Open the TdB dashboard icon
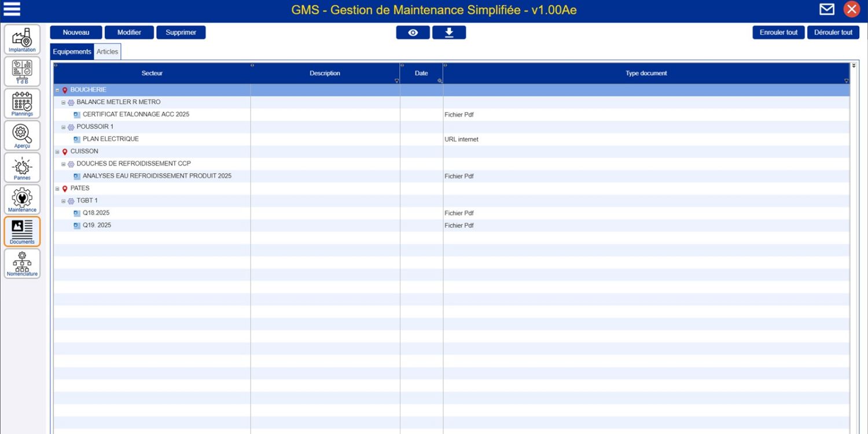Viewport: 868px width, 434px height. pos(22,72)
